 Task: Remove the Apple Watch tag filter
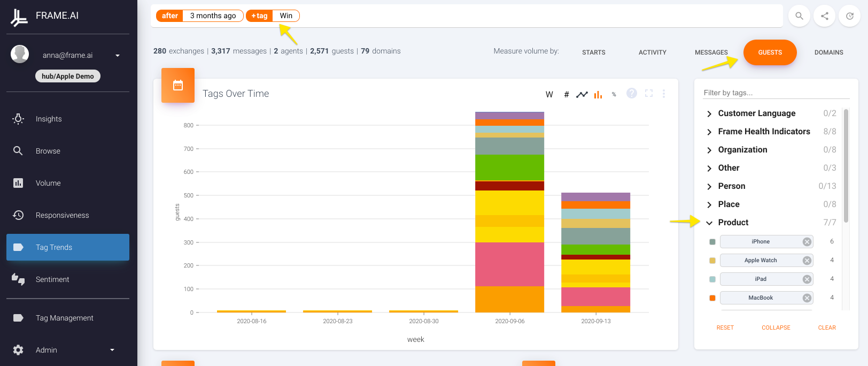point(807,261)
